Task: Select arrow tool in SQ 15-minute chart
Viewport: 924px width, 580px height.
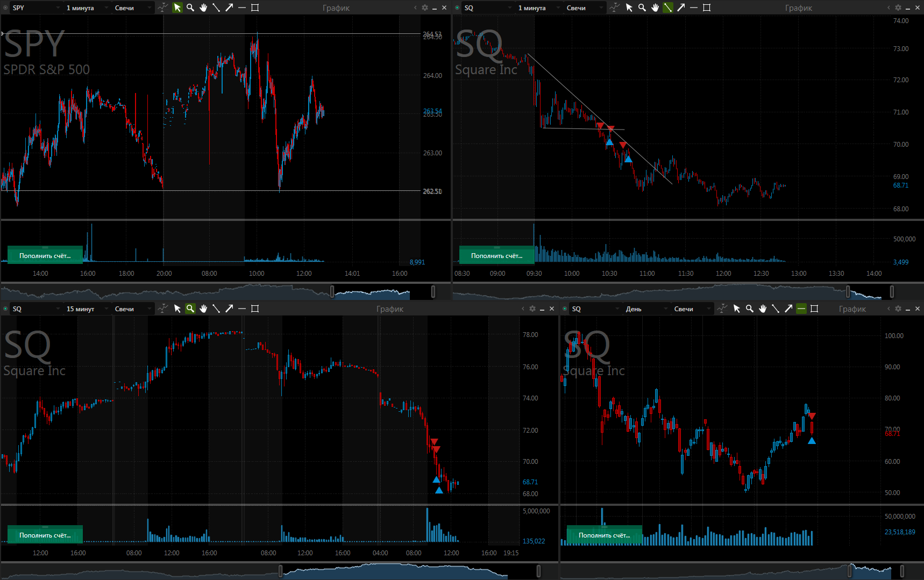Action: [229, 309]
